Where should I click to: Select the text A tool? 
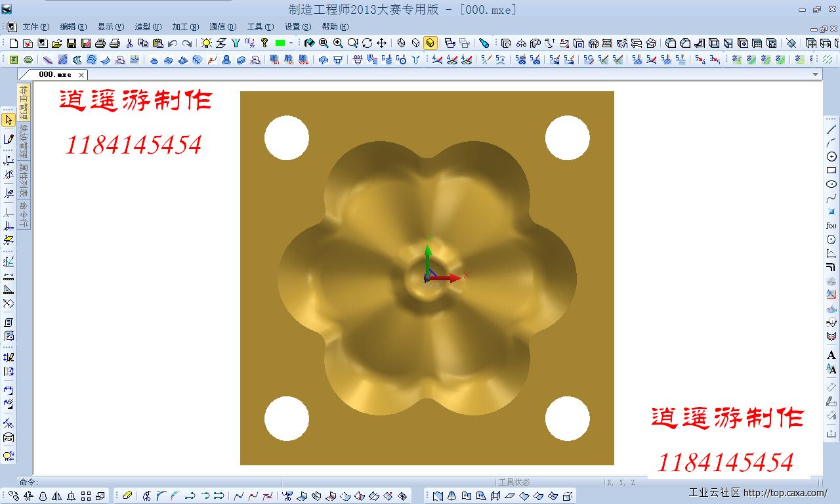click(831, 355)
